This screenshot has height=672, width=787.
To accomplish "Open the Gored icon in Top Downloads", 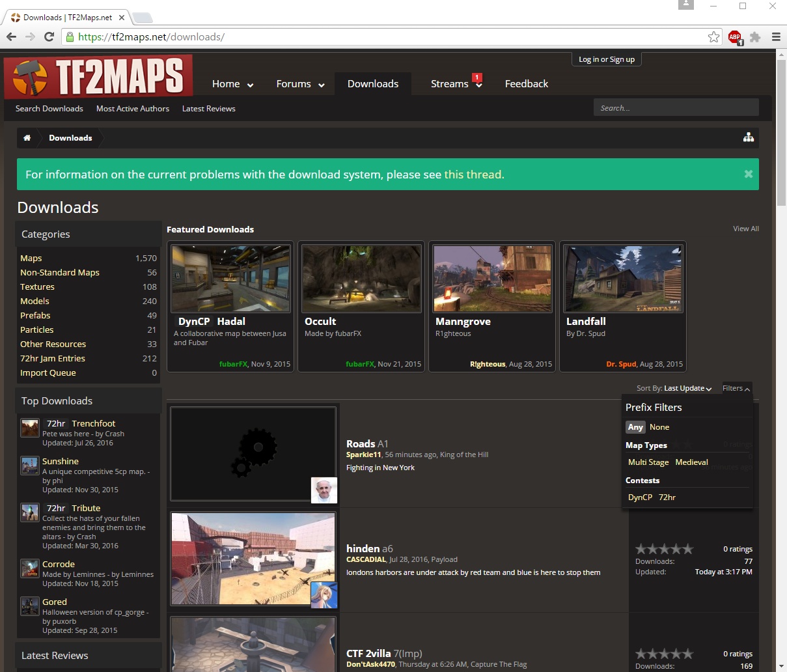I will [30, 606].
